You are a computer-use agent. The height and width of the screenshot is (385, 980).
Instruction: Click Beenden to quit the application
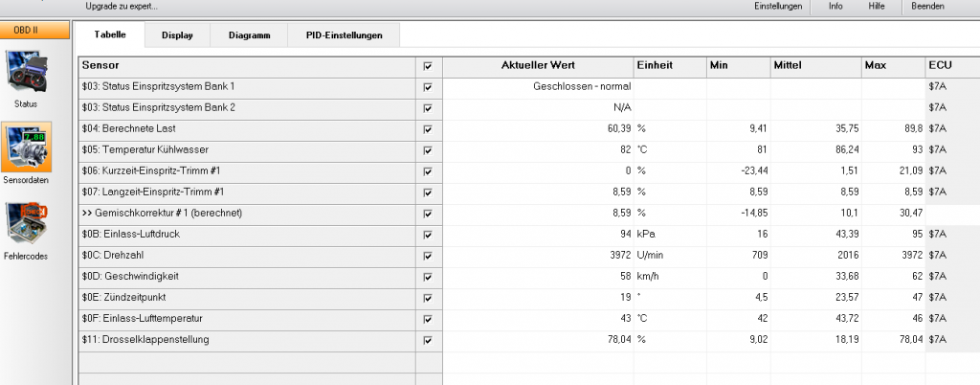pyautogui.click(x=927, y=7)
